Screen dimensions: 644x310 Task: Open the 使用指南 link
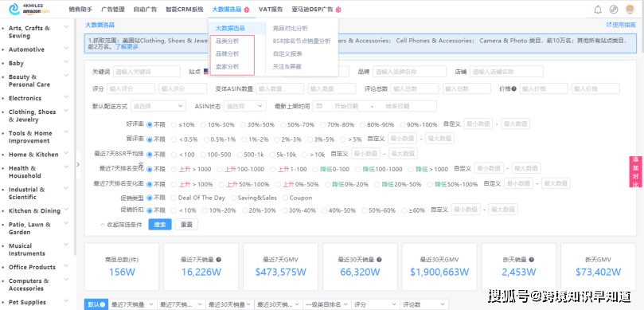pyautogui.click(x=621, y=25)
